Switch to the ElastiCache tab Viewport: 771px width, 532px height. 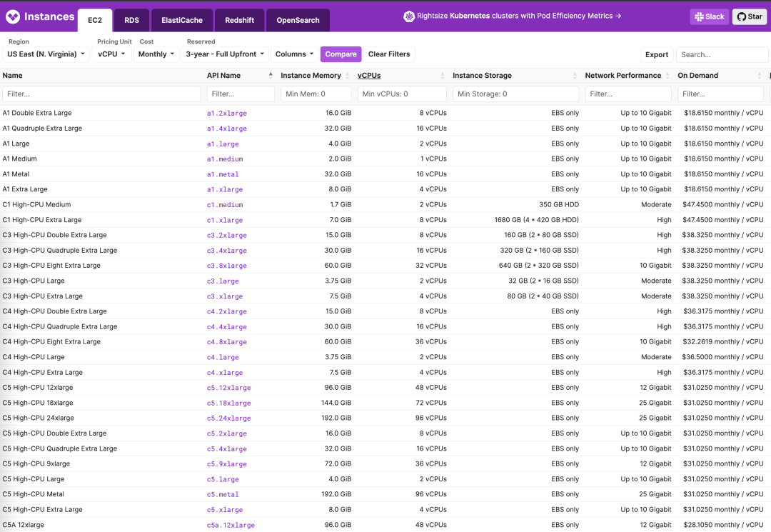[x=182, y=20]
